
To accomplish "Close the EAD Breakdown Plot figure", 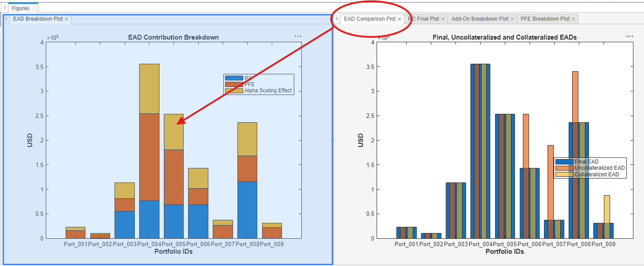I will pos(67,19).
